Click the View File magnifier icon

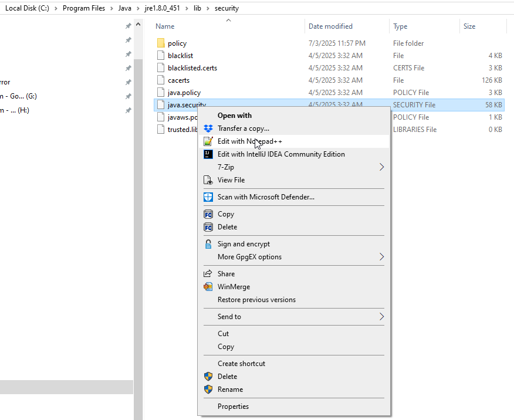click(x=208, y=180)
